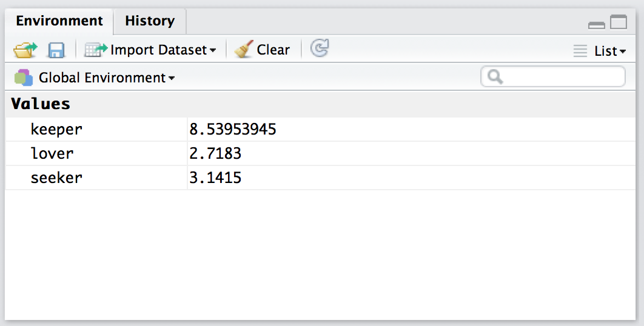Focus the environment search input field
644x326 pixels.
coord(561,77)
